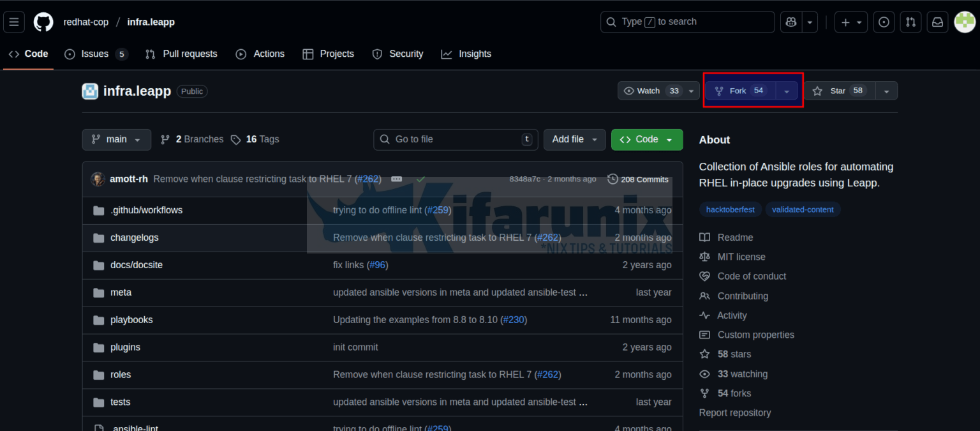Open the recent activity clock icon
Viewport: 980px width, 431px height.
click(x=884, y=21)
